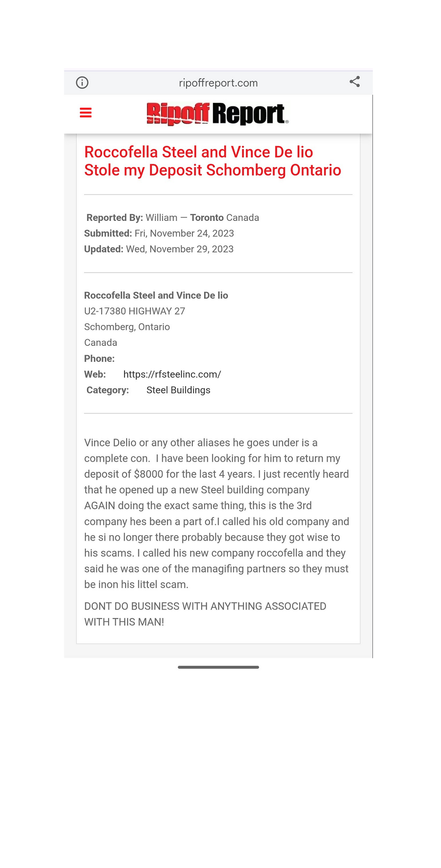Click the Web label
This screenshot has width=441, height=868.
(x=95, y=374)
